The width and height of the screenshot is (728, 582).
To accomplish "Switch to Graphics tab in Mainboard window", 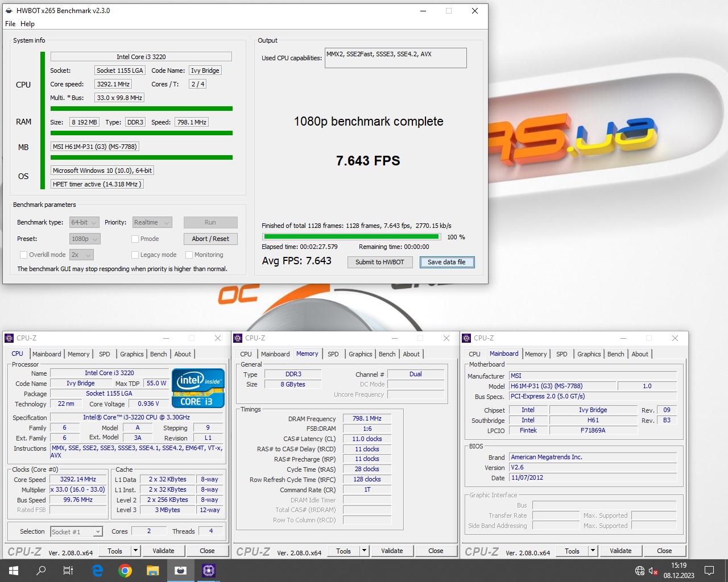I will tap(589, 354).
